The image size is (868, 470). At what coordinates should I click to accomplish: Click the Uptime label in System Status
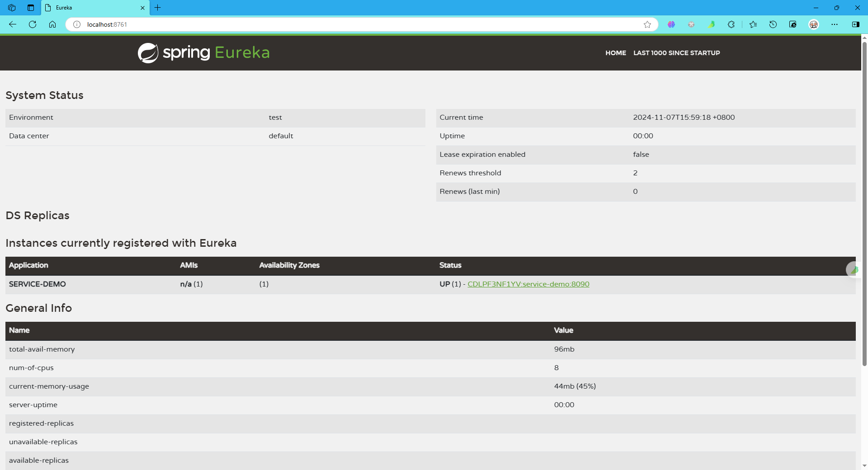point(452,136)
